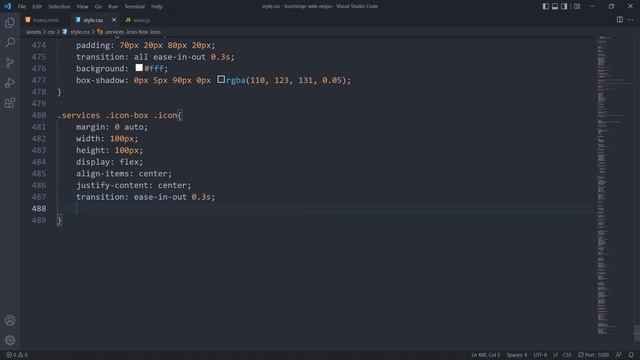Screen dimensions: 640x360
Task: Select language mode CSS in status bar
Action: [x=567, y=355]
